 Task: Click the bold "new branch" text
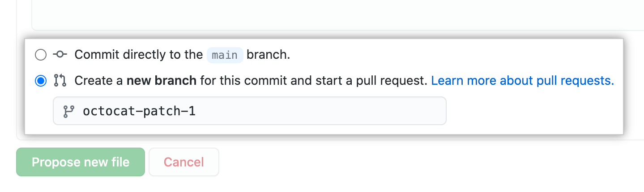(x=162, y=81)
